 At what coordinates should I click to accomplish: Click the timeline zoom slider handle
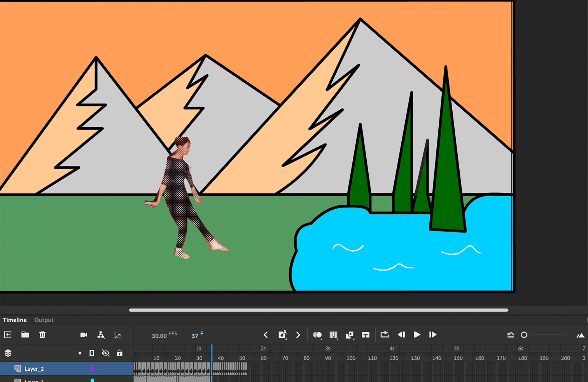pyautogui.click(x=524, y=335)
